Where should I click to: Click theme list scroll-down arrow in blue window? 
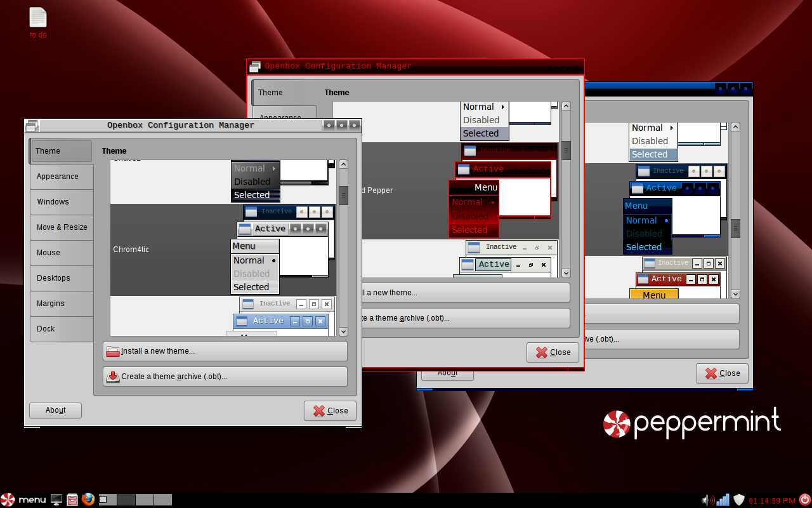pos(735,294)
